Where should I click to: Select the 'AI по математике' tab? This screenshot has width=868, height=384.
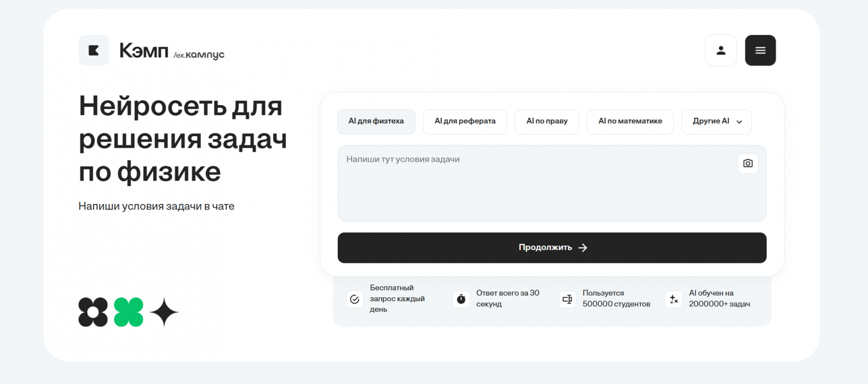click(630, 122)
